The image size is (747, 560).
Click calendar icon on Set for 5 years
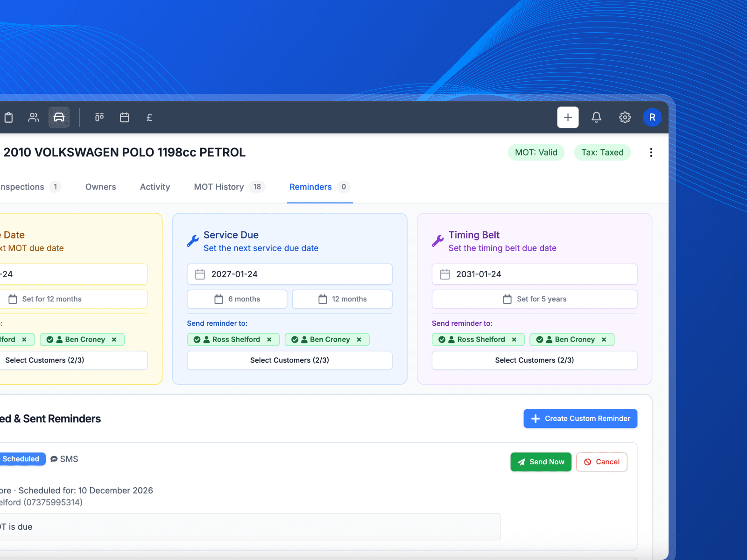tap(507, 299)
